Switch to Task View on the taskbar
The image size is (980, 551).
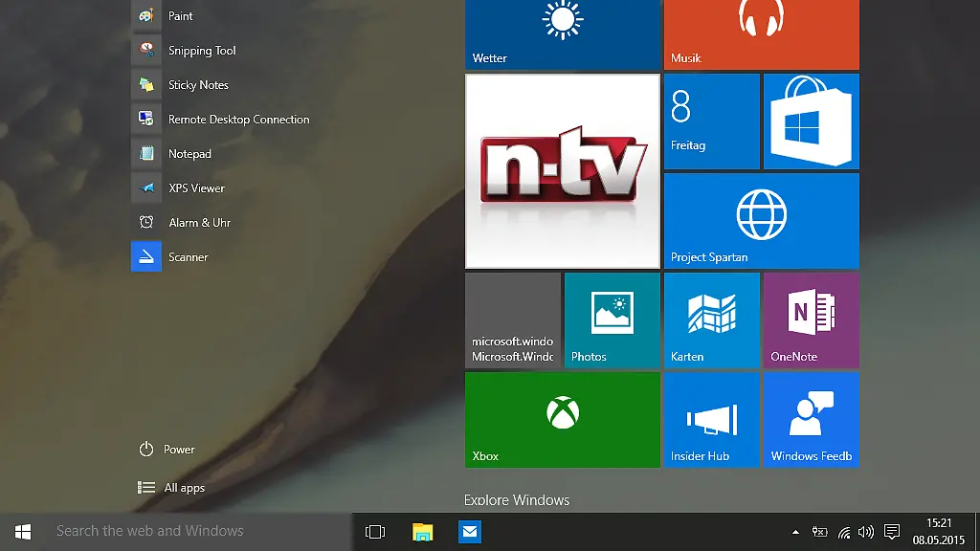click(374, 531)
